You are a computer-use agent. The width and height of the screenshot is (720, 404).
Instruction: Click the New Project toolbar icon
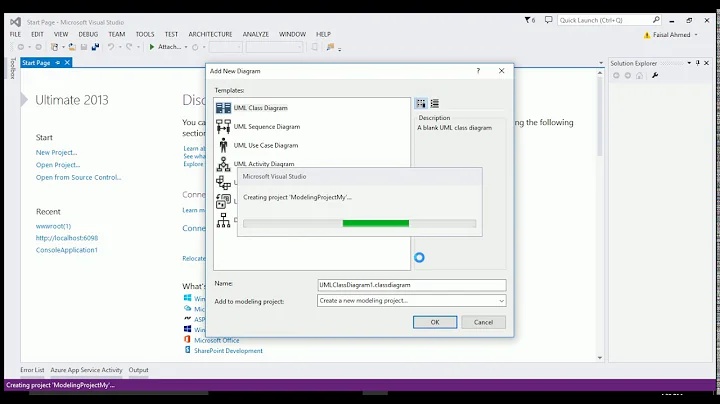(54, 47)
